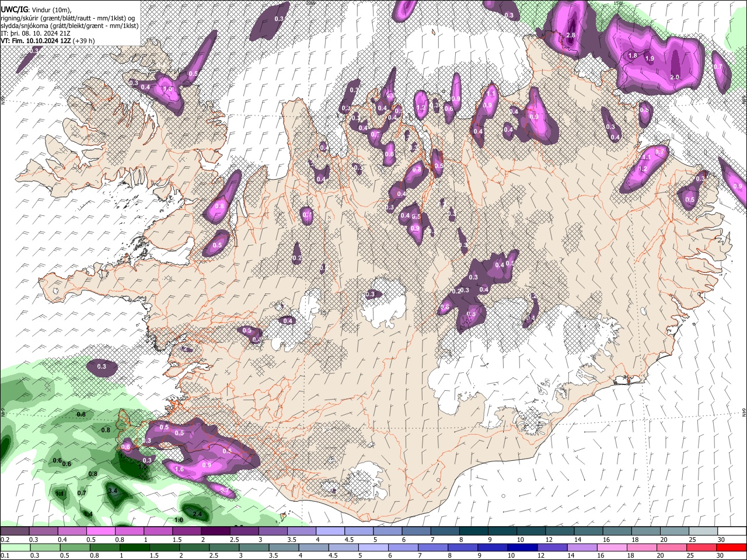Click the "rigning/skúrir" legend description line

[x=68, y=18]
